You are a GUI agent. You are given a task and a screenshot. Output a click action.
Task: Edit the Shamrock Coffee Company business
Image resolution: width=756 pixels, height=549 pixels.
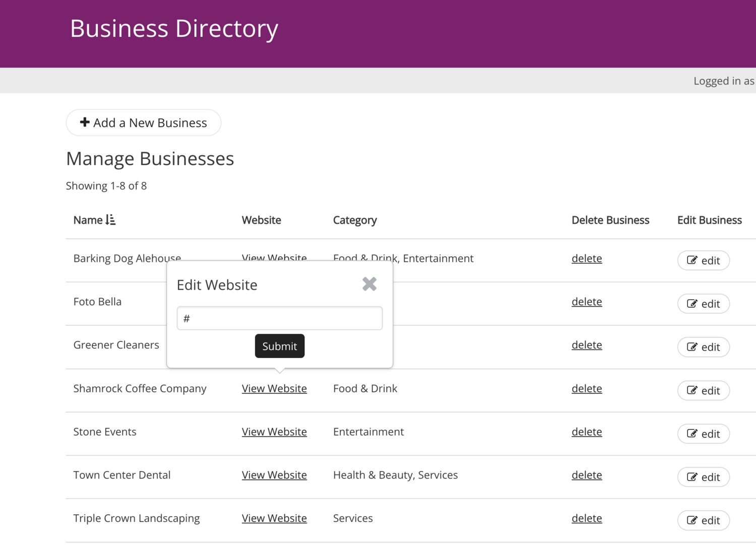tap(703, 390)
